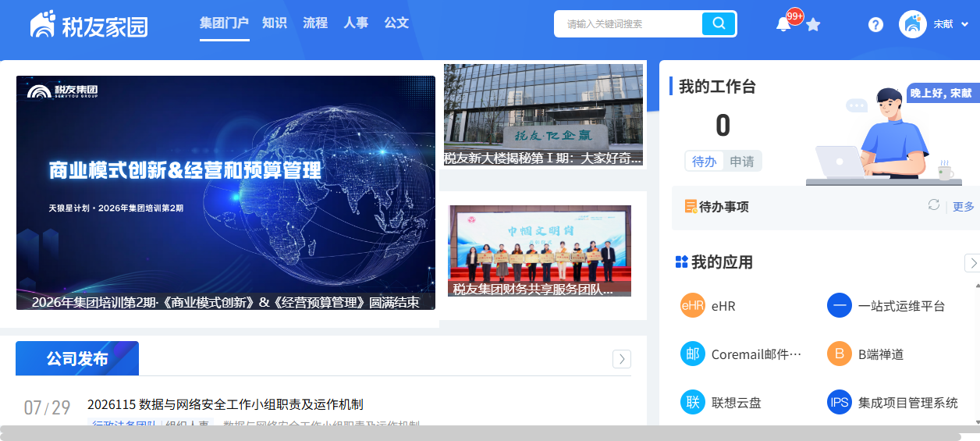Open the 知识 menu

pos(275,23)
